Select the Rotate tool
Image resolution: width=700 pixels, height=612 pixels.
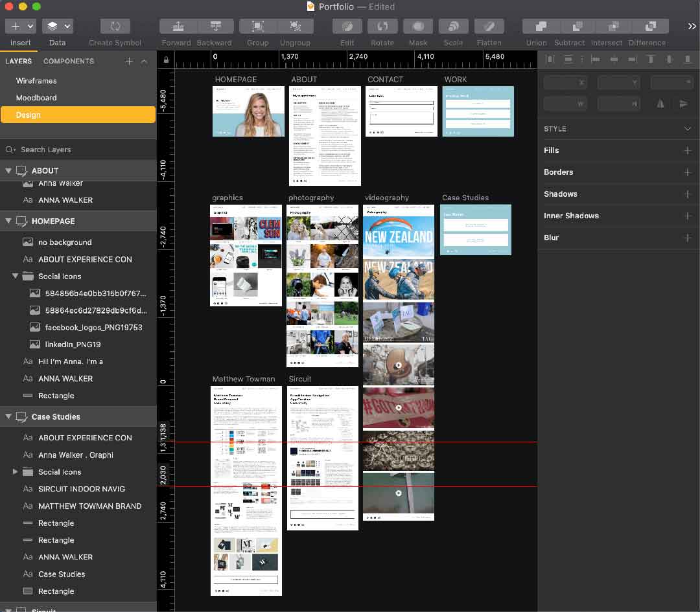pyautogui.click(x=382, y=26)
